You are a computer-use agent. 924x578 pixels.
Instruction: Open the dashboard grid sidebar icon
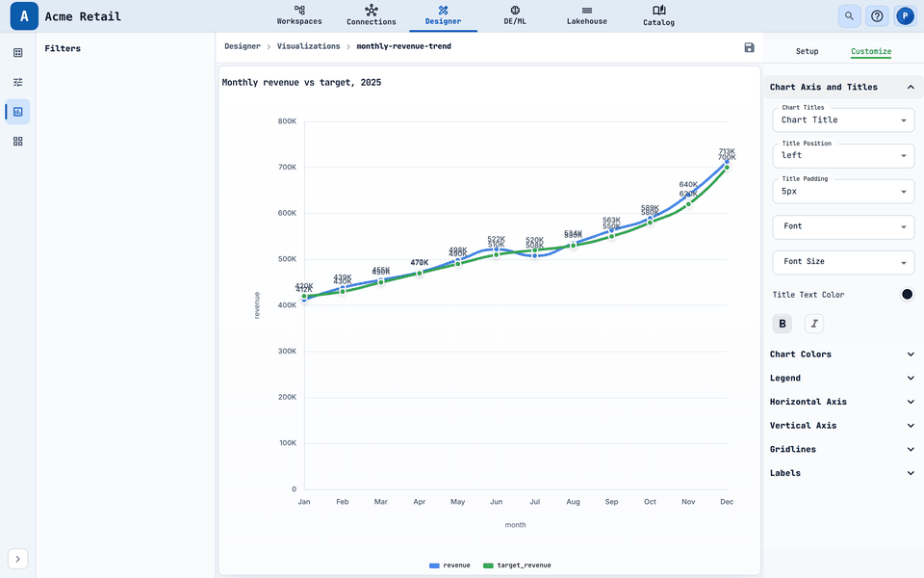pyautogui.click(x=17, y=142)
